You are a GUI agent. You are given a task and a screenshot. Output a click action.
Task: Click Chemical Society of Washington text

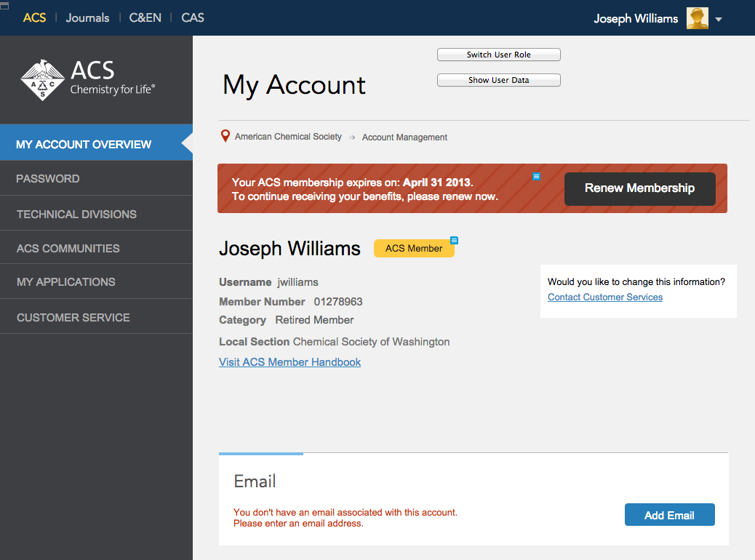(371, 342)
